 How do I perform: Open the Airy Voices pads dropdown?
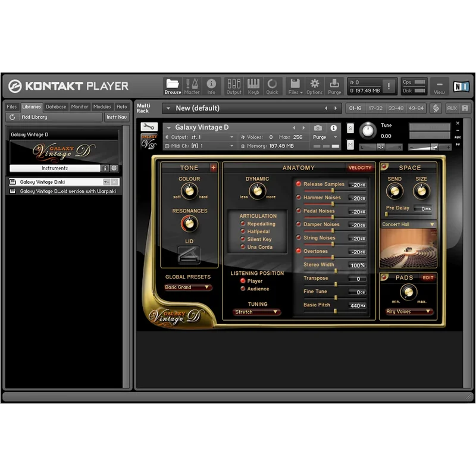pyautogui.click(x=408, y=312)
